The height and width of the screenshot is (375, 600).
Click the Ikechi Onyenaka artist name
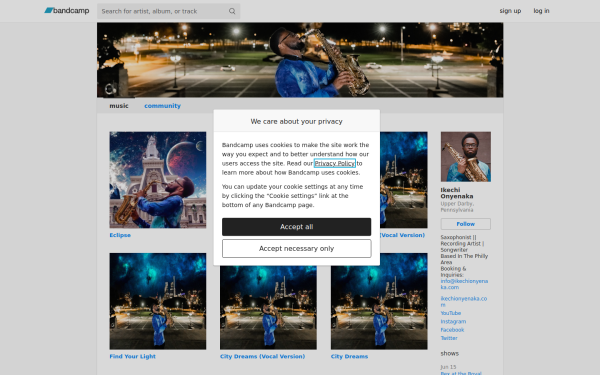click(457, 193)
